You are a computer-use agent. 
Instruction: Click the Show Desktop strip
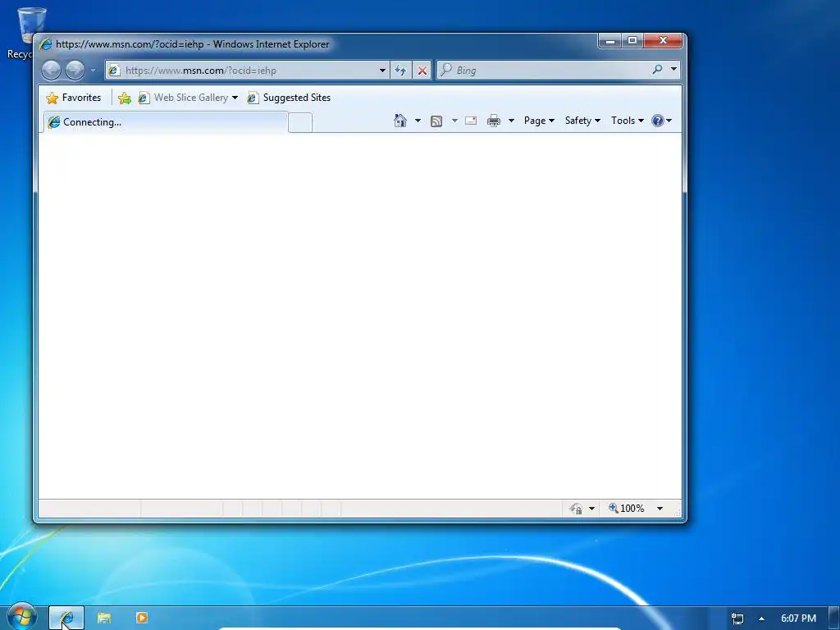[834, 619]
